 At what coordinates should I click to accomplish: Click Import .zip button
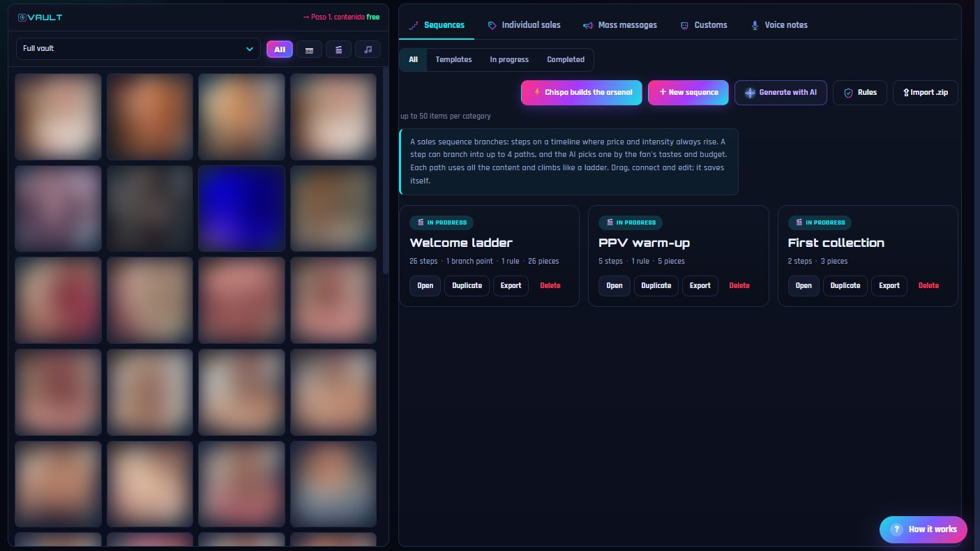[x=926, y=93]
